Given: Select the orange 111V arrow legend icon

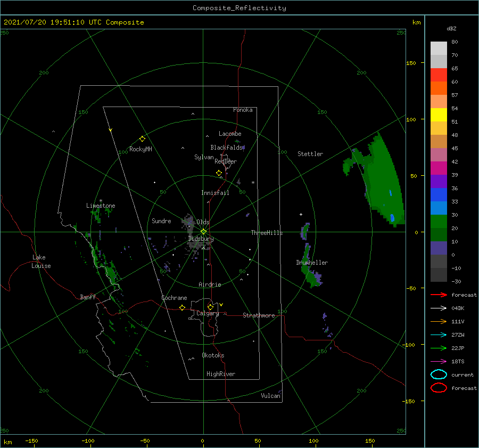Looking at the screenshot, I should [439, 321].
